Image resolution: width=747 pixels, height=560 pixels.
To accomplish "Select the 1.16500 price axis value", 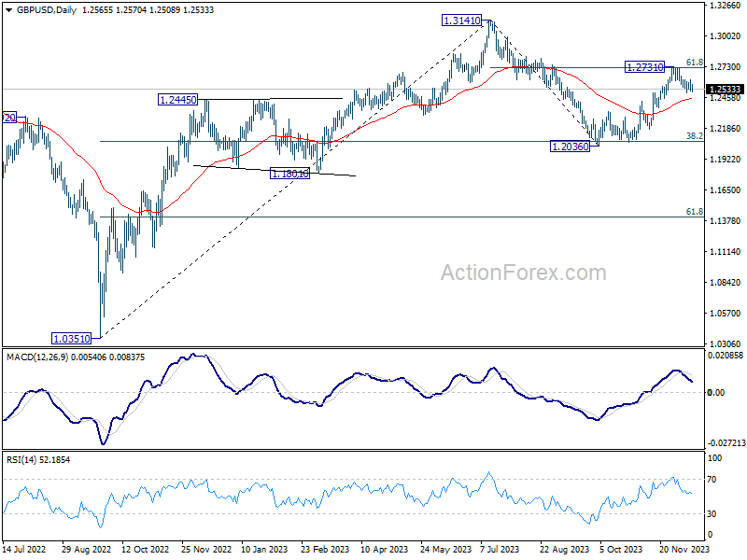I will (x=725, y=190).
